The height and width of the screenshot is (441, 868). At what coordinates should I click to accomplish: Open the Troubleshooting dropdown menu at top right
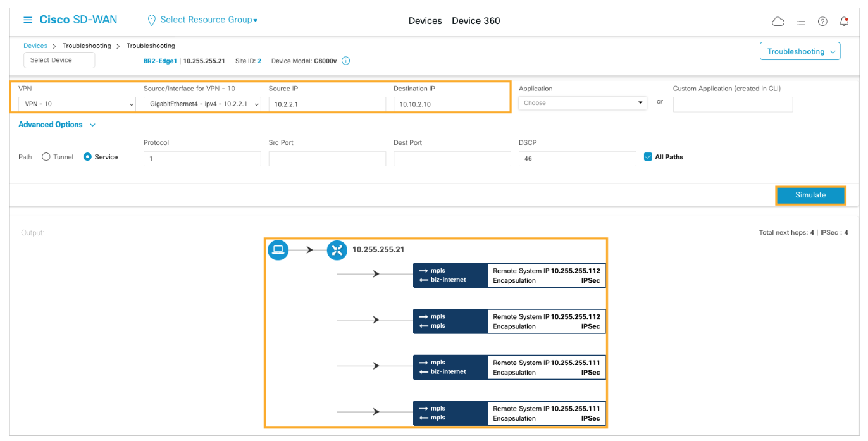800,52
